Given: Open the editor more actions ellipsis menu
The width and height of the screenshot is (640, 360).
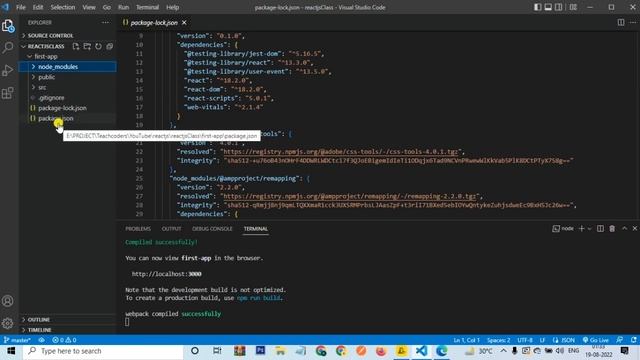Looking at the screenshot, I should (633, 22).
